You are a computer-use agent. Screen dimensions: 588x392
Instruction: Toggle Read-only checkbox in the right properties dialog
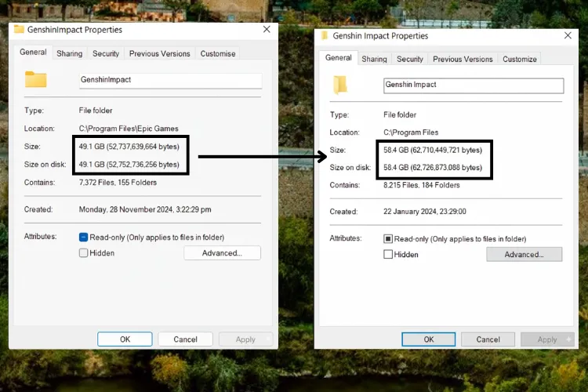point(387,238)
